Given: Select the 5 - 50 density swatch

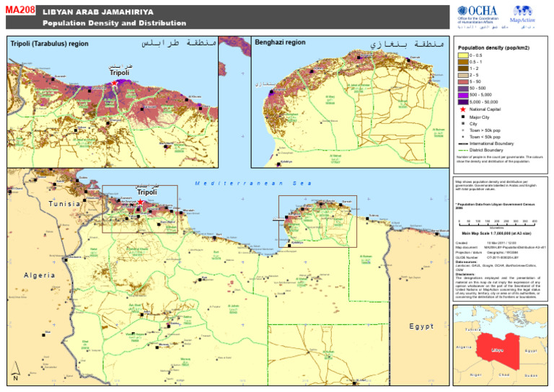Looking at the screenshot, I should pos(462,81).
